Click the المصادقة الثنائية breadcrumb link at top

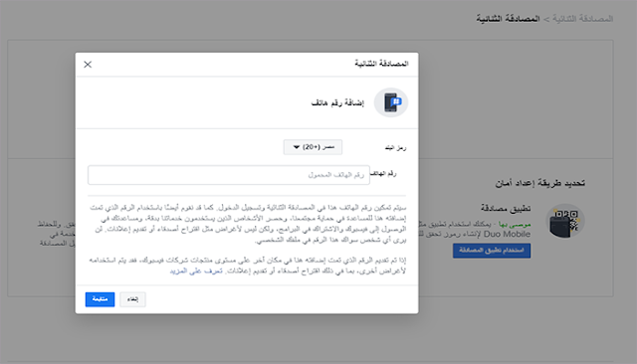(582, 19)
